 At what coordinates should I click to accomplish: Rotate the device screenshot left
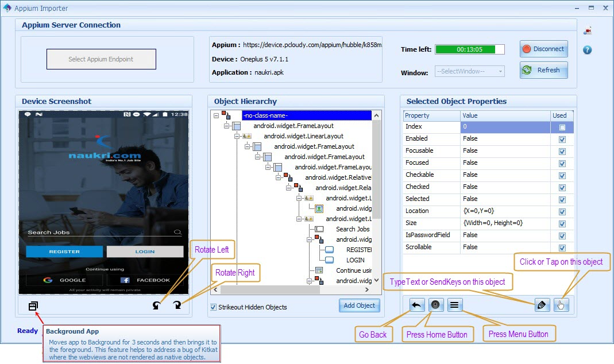[x=157, y=305]
